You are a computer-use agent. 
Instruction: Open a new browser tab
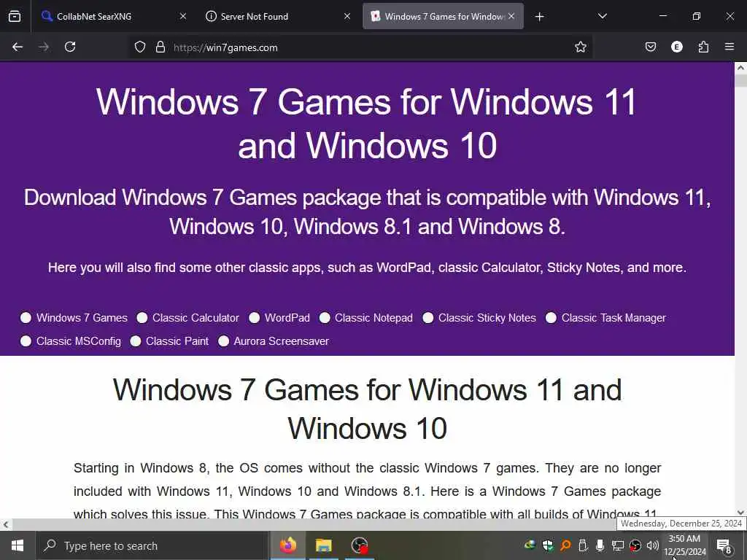coord(539,17)
